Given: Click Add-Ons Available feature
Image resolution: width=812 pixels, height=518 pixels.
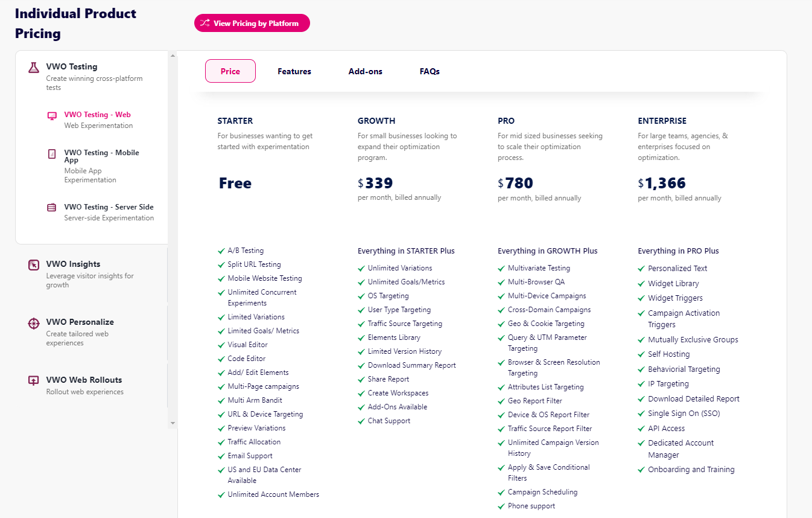Looking at the screenshot, I should click(398, 407).
